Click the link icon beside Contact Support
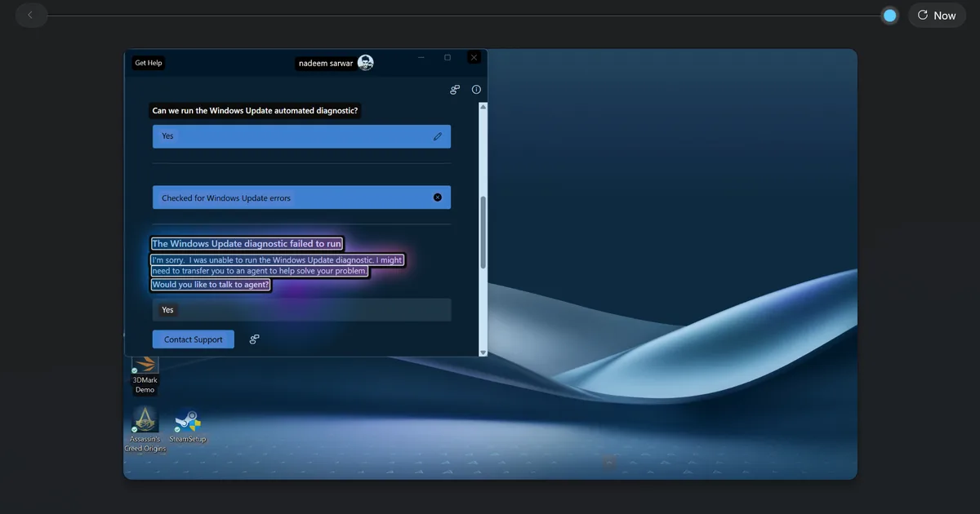 point(254,339)
